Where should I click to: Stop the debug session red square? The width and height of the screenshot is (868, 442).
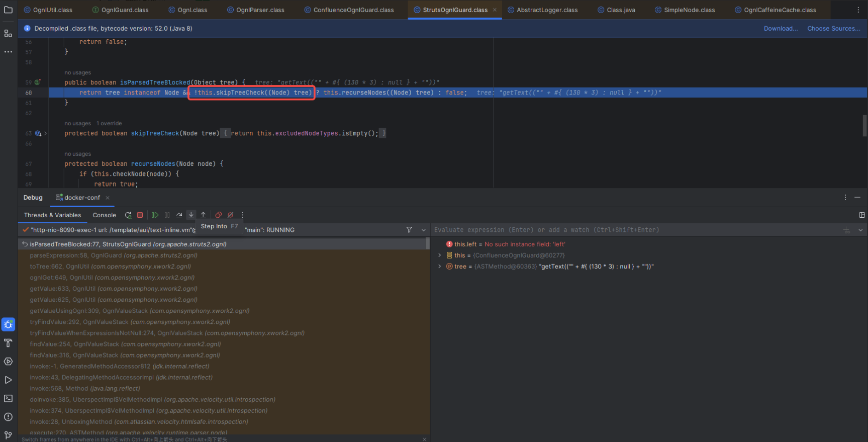click(140, 215)
